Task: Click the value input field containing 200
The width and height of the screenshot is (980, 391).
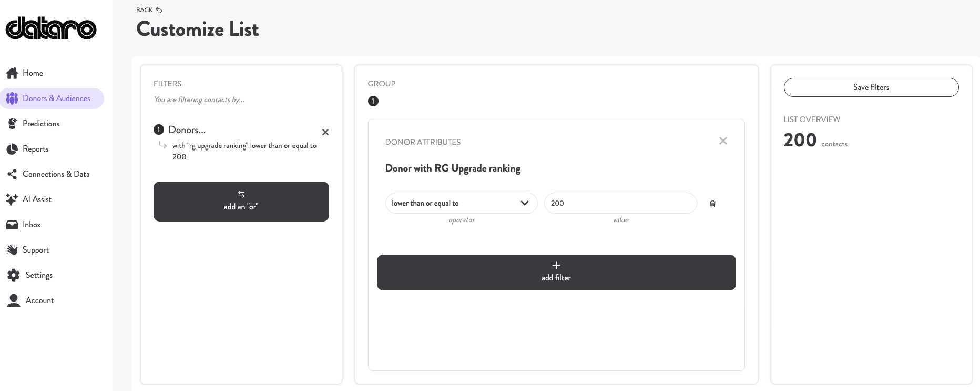Action: coord(620,203)
